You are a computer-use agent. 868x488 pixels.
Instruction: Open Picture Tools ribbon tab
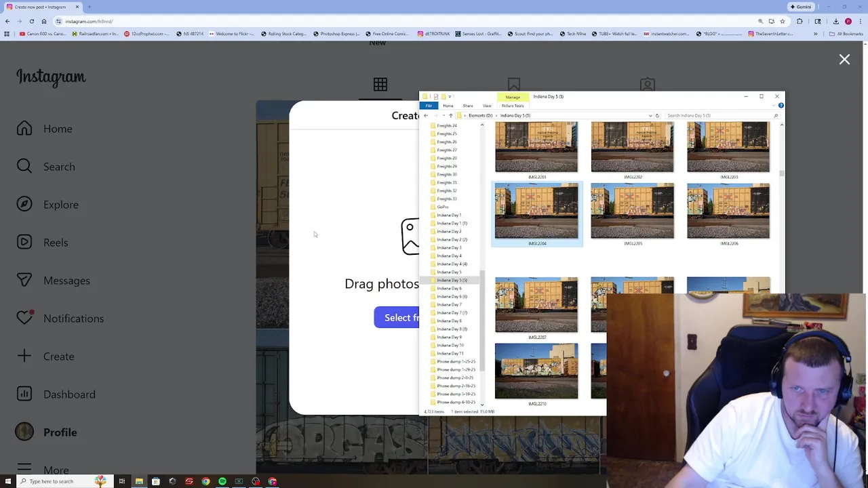pos(513,106)
